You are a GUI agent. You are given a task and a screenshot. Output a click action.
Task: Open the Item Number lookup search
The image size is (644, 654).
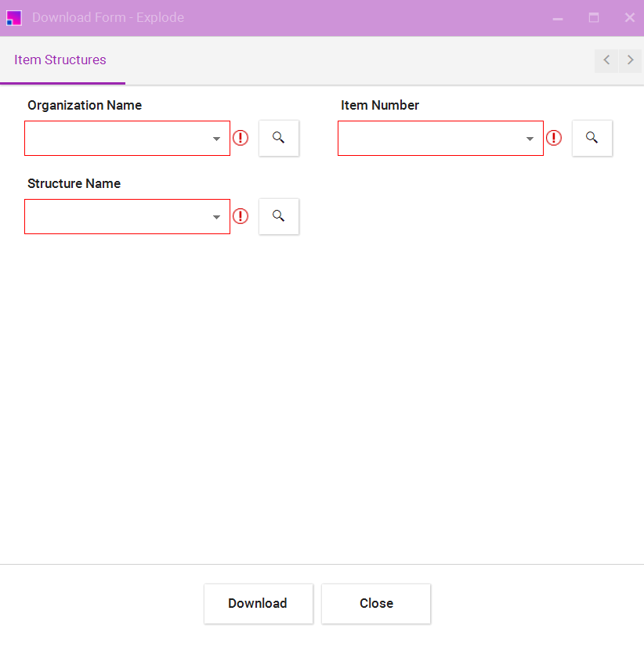592,138
